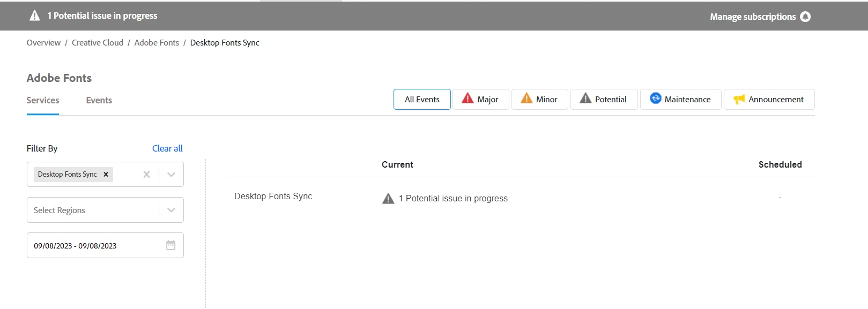868x309 pixels.
Task: Click the bell icon beside Manage subscriptions
Action: coord(805,17)
